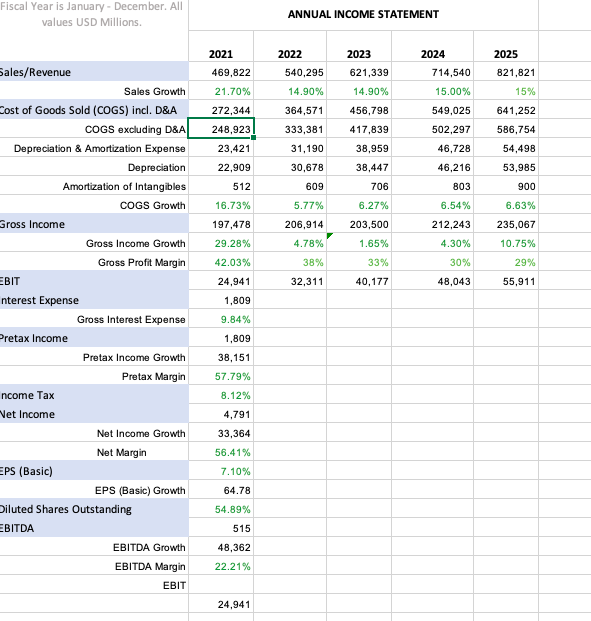Select the 2022 COGS Growth cell 5.77%
The height and width of the screenshot is (621, 591).
(290, 205)
